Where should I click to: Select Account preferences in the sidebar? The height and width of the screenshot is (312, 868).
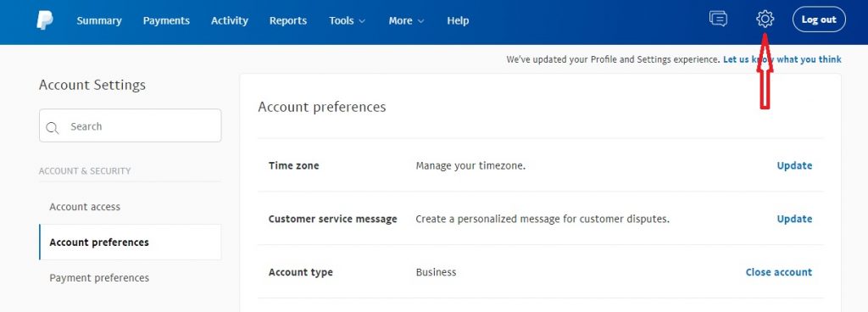point(130,242)
